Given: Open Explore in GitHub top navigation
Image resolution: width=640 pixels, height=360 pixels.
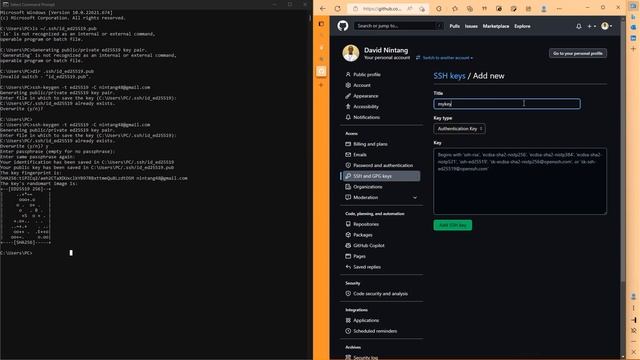Looking at the screenshot, I should pos(522,26).
